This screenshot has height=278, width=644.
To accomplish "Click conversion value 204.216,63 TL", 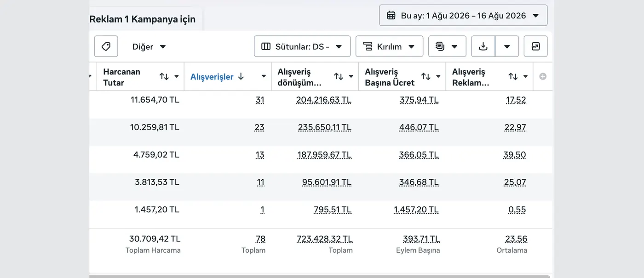I will click(x=324, y=100).
